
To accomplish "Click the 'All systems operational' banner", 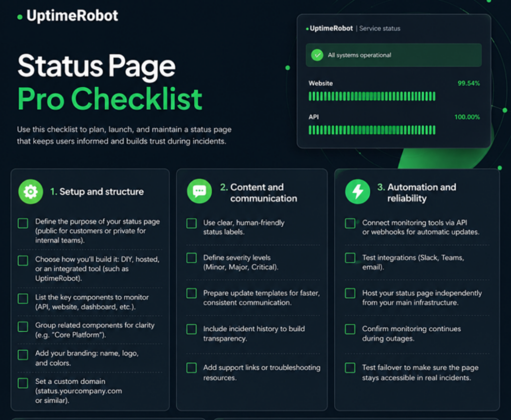I will 393,55.
